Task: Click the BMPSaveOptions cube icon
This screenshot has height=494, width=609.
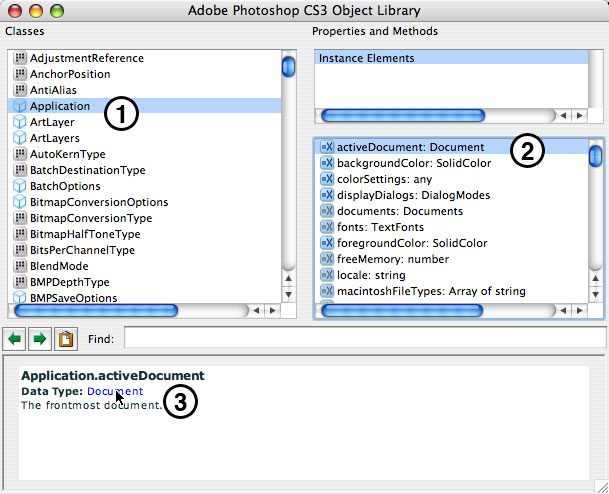Action: [20, 297]
